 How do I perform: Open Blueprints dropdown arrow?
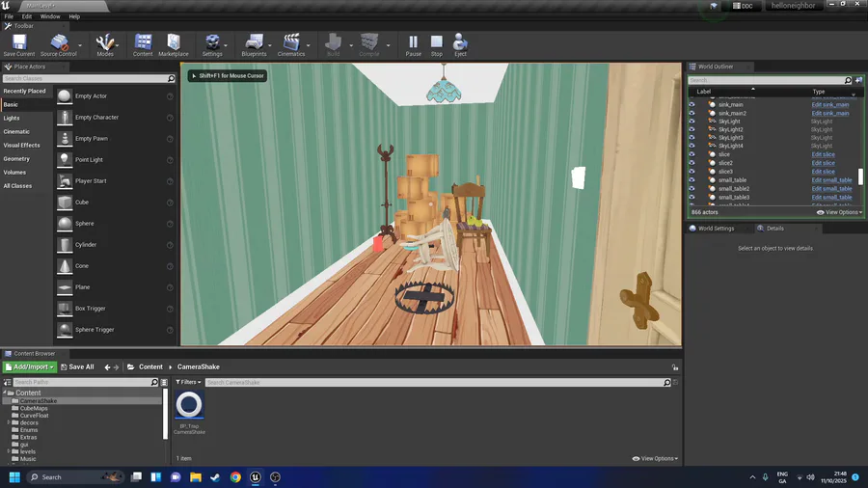270,45
